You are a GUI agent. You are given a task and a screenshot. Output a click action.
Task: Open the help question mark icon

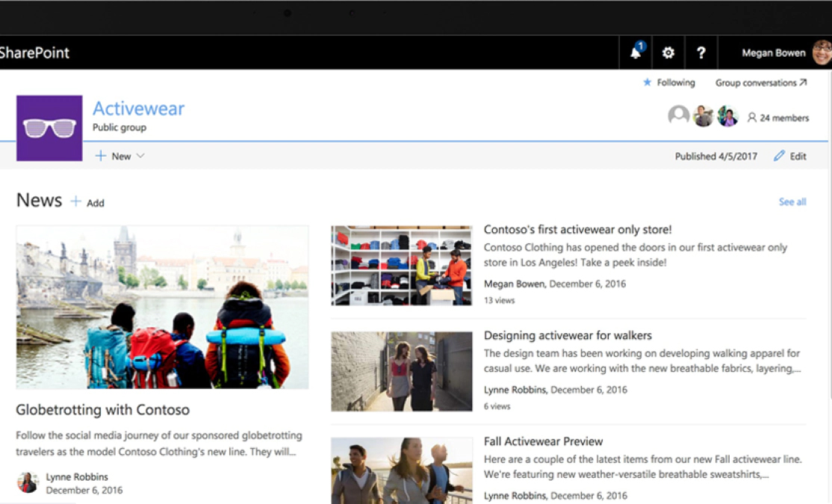[x=701, y=52]
